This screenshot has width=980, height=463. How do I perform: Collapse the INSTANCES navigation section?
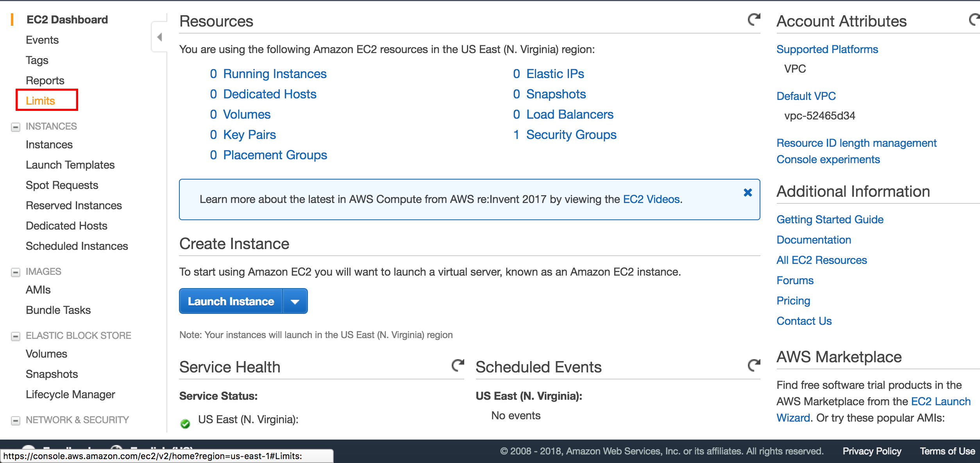16,127
